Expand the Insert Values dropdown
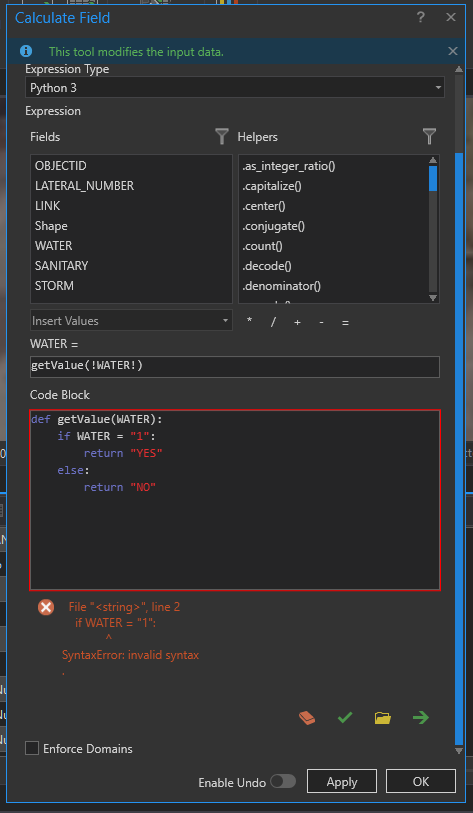 click(131, 320)
